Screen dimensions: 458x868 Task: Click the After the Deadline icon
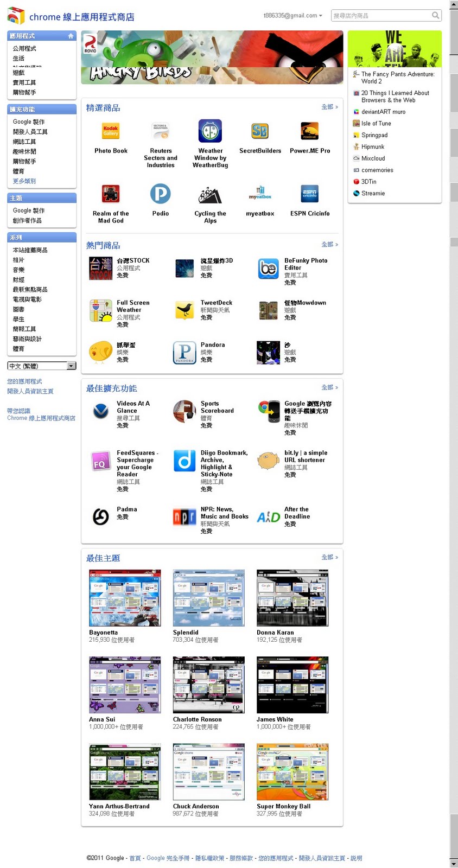[x=268, y=517]
